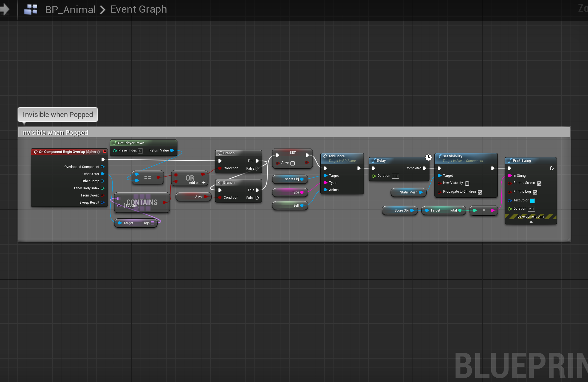Click the first Branch node's True pin
The image size is (588, 382).
(257, 161)
